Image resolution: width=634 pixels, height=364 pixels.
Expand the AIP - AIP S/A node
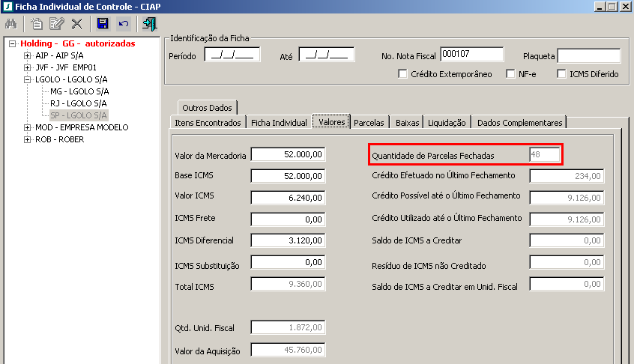(x=28, y=55)
